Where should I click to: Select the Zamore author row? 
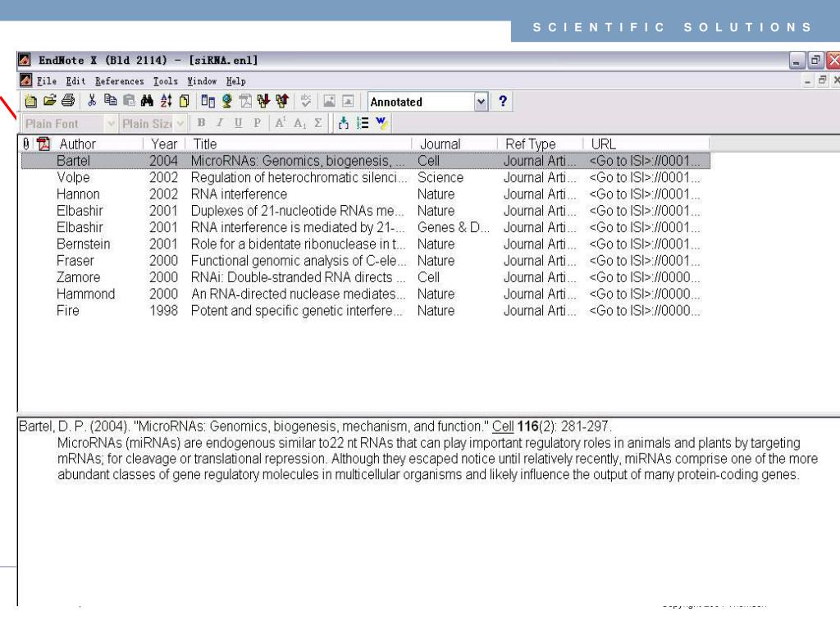click(x=78, y=277)
